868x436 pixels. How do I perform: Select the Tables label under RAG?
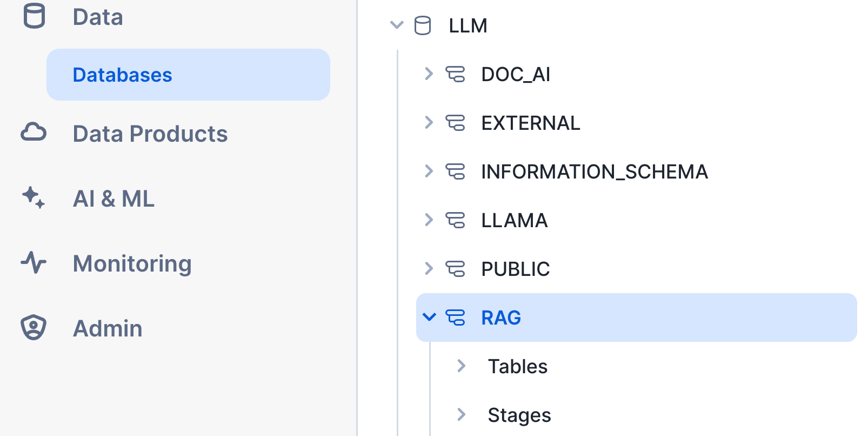518,366
